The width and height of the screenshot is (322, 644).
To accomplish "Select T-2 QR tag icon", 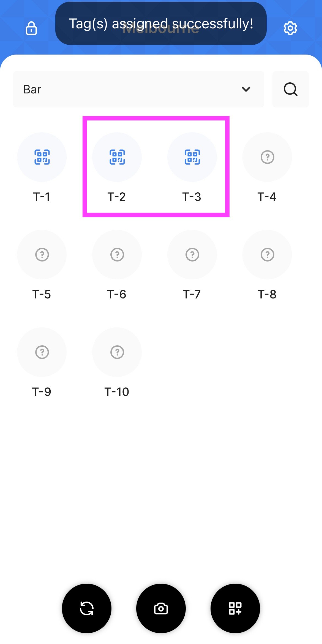I will click(x=117, y=157).
